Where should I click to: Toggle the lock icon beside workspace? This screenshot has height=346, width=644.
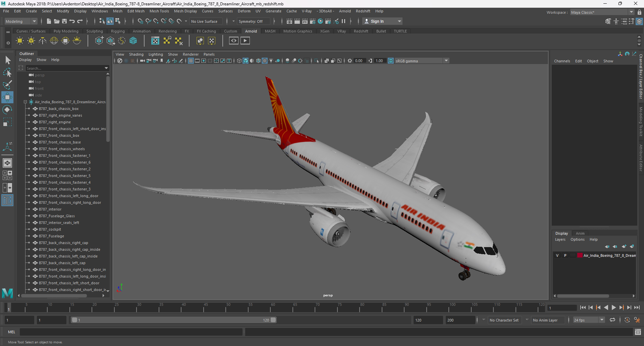tap(639, 12)
